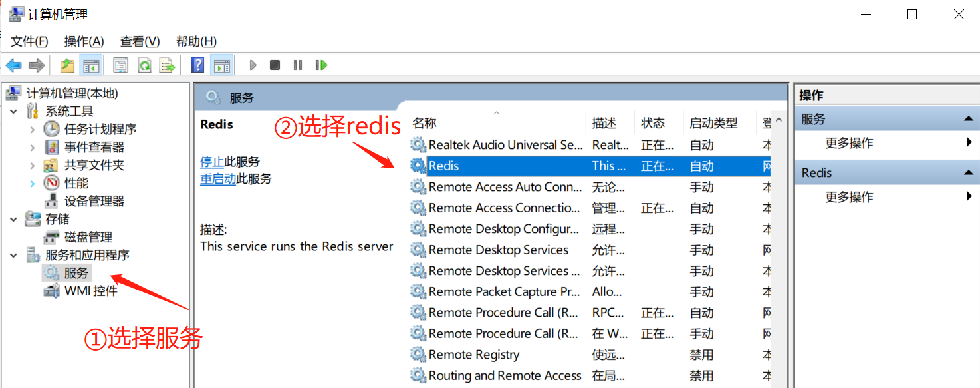980x388 pixels.
Task: Open the 查看(V) menu
Action: tap(139, 41)
